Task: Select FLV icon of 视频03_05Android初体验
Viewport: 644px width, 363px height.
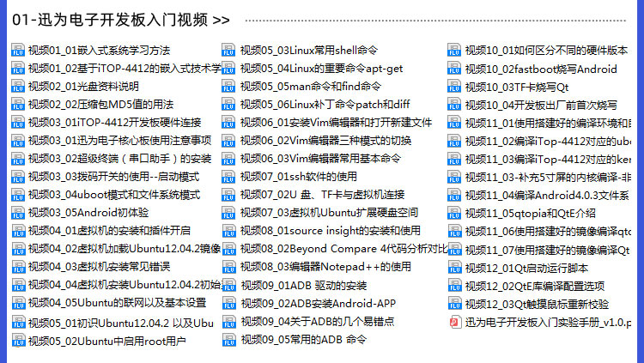Action: point(18,213)
